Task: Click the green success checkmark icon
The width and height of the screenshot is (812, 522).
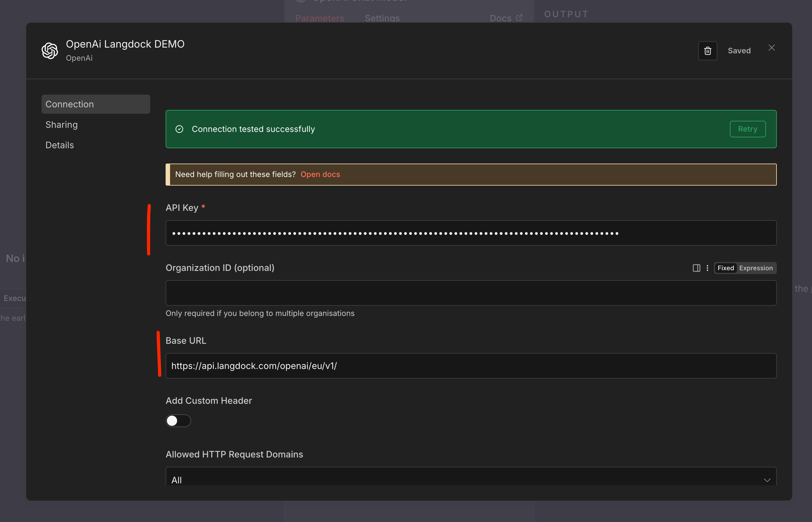Action: click(179, 129)
